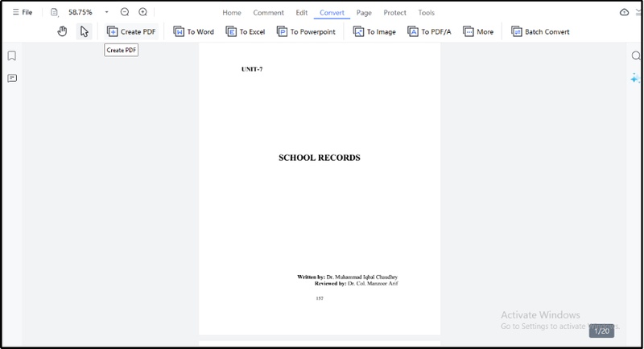This screenshot has width=644, height=349.
Task: Convert document To Image
Action: coord(374,31)
